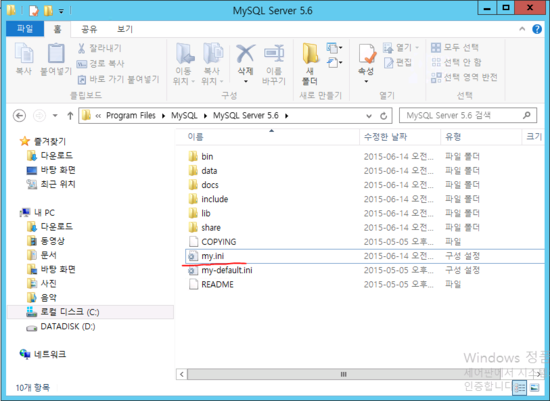The height and width of the screenshot is (401, 550).
Task: Open 이동 위치 (move to) menu
Action: (184, 64)
